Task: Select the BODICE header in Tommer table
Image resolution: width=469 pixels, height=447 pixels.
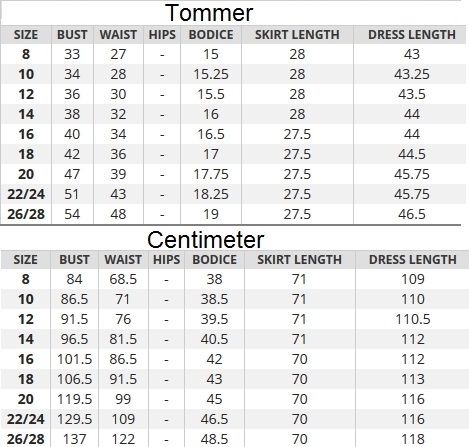Action: [x=211, y=35]
